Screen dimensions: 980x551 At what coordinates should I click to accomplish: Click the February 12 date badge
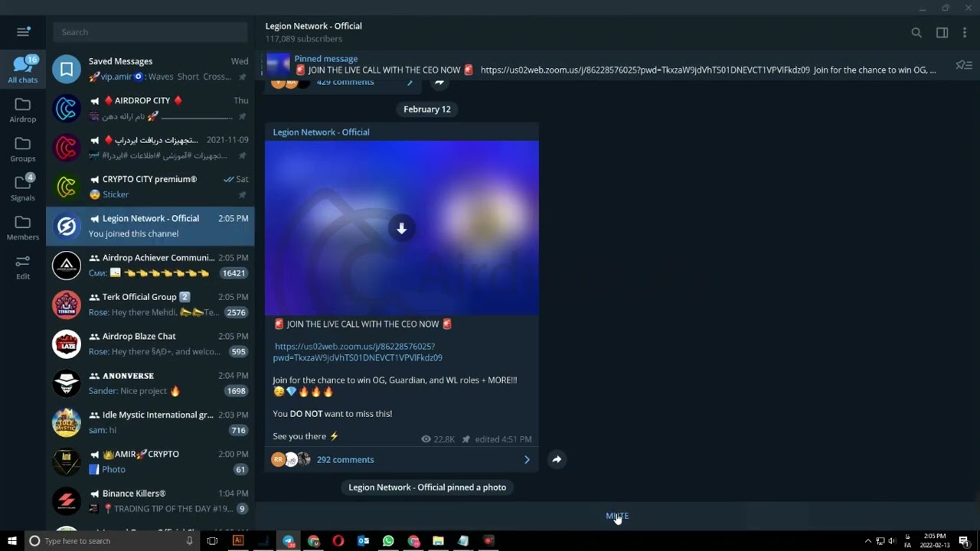click(427, 109)
